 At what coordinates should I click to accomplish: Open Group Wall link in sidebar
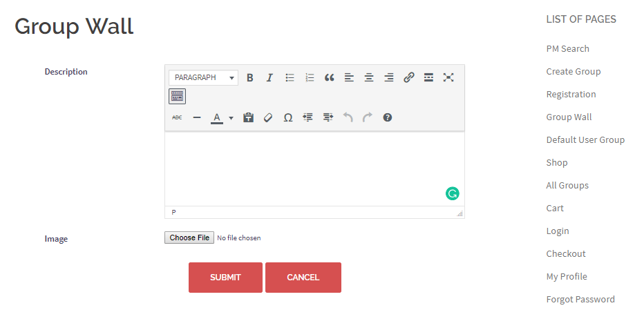tap(569, 117)
